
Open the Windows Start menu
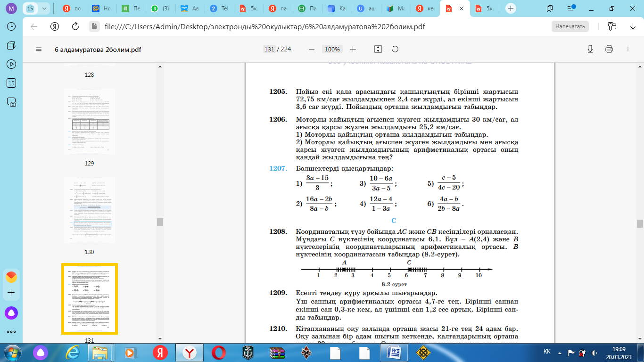point(12,352)
